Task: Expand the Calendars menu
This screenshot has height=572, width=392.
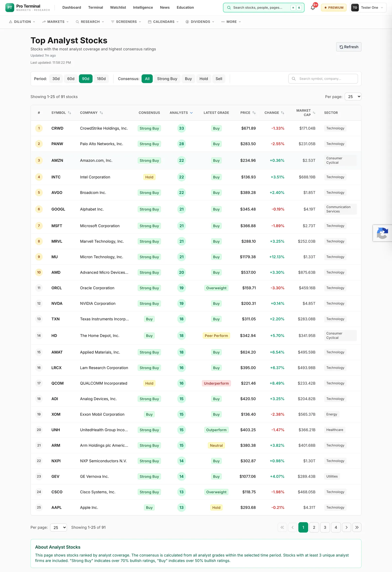Action: coord(163,22)
